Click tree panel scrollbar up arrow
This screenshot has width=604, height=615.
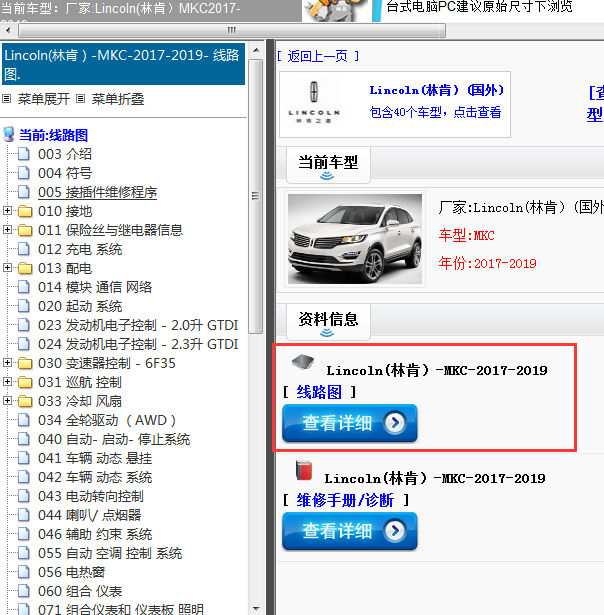pyautogui.click(x=256, y=50)
